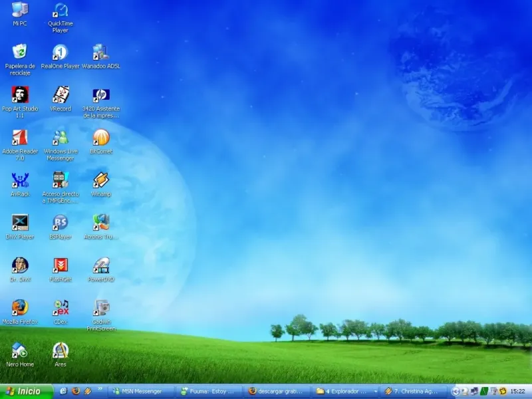Viewport: 532px width, 399px height.
Task: Select the AvRack desktop icon
Action: pyautogui.click(x=20, y=184)
